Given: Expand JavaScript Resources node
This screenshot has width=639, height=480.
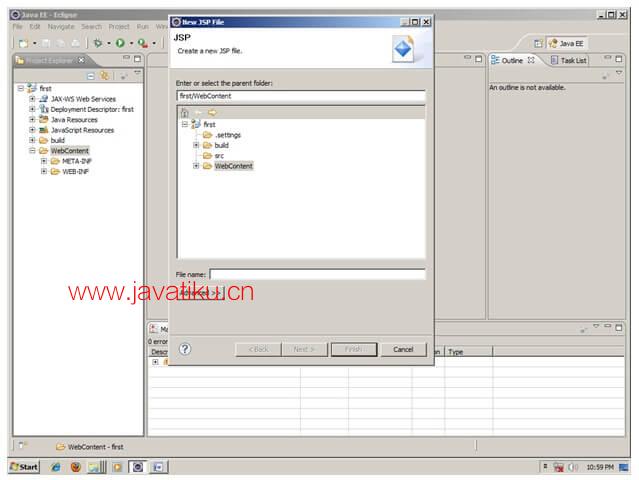Looking at the screenshot, I should pos(32,130).
